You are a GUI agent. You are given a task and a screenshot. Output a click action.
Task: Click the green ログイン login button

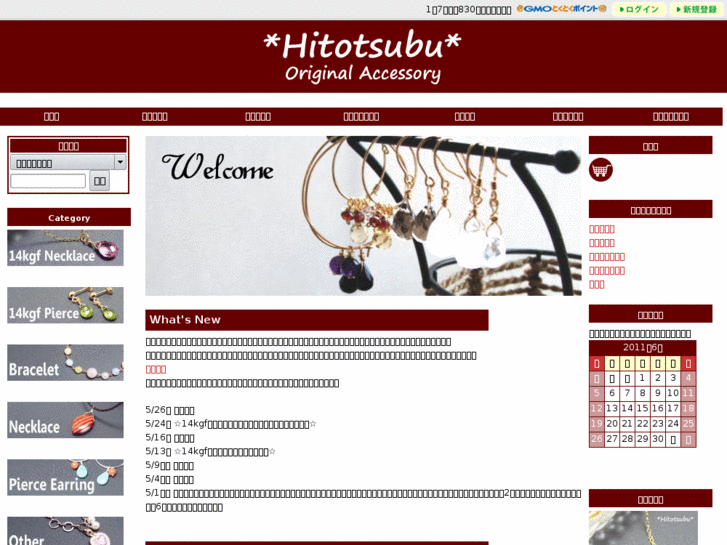pyautogui.click(x=639, y=9)
